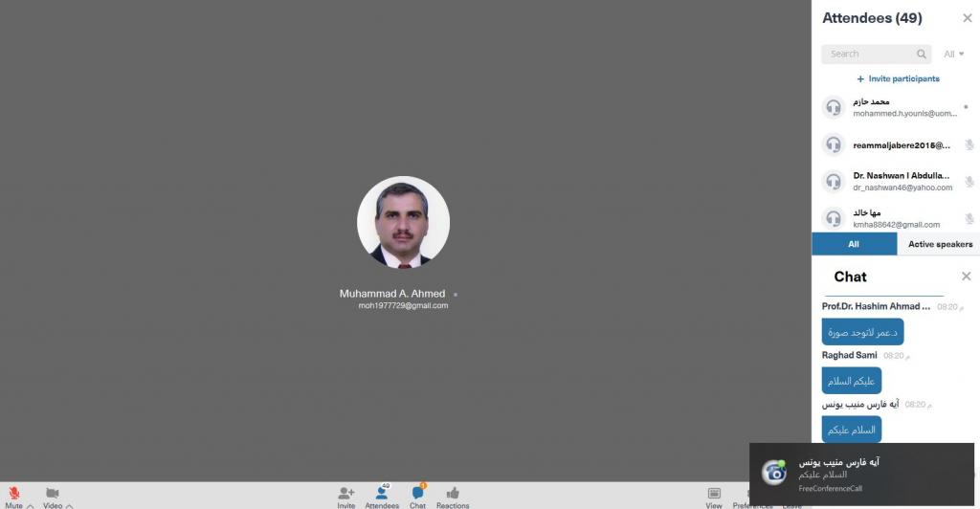Toggle the muted mic for reammaljabere2016

pyautogui.click(x=969, y=145)
